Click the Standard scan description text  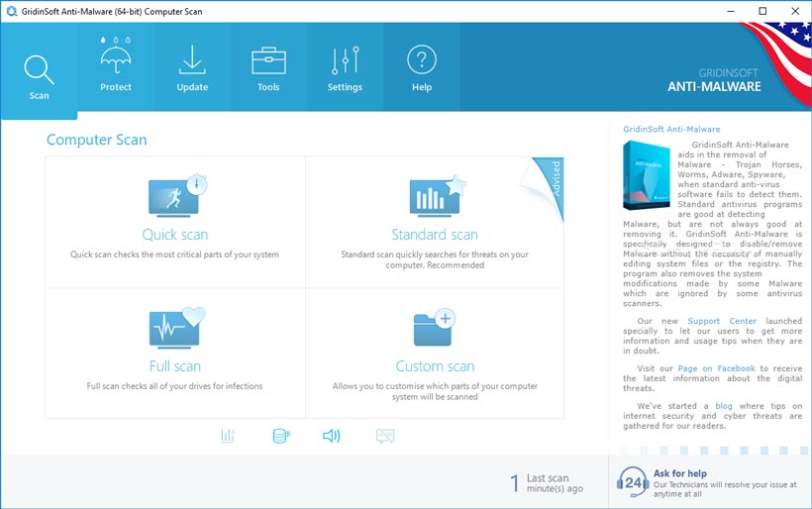pos(435,259)
